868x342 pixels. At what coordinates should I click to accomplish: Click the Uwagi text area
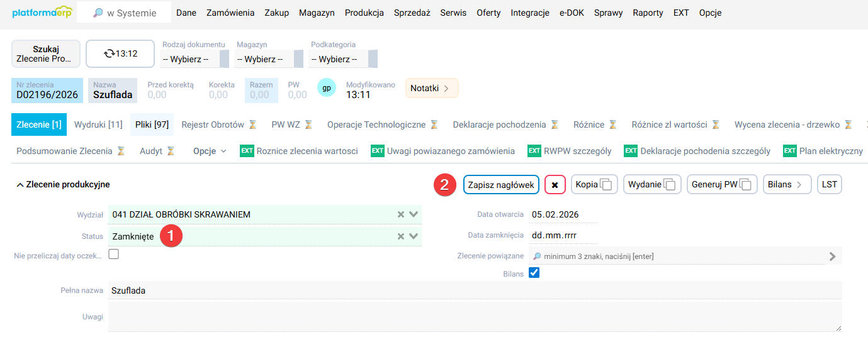click(475, 316)
